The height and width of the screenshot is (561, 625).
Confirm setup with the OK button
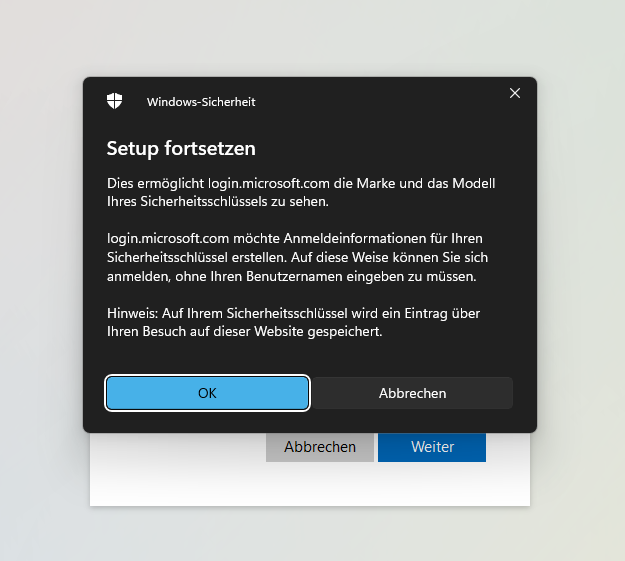207,393
